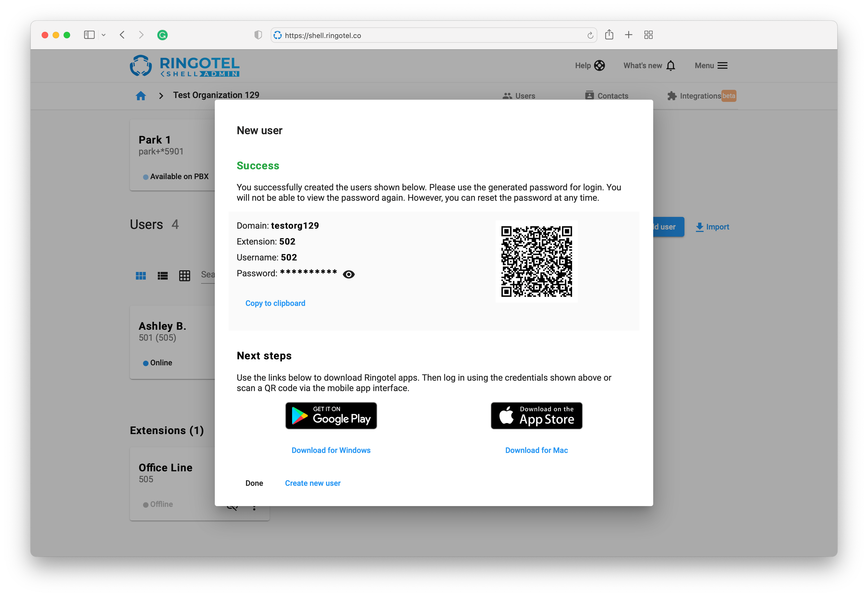Click the Ashley B. user card
Screen dimensions: 868x597
pyautogui.click(x=172, y=342)
